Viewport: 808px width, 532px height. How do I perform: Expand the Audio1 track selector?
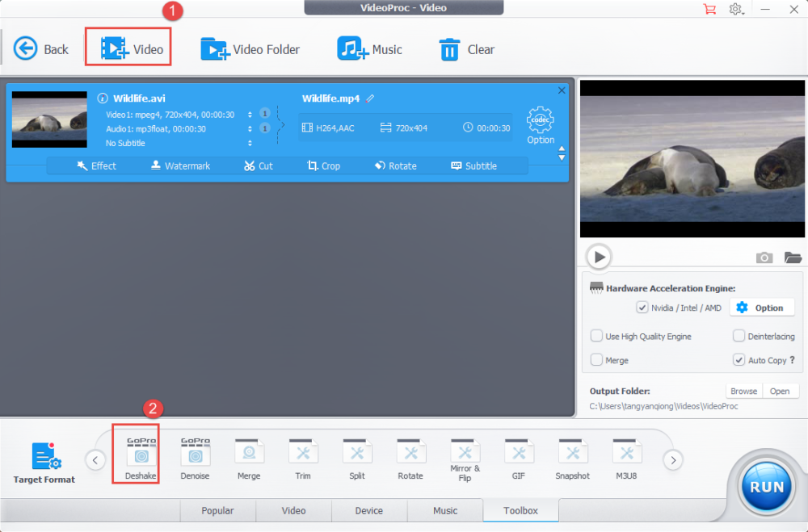coord(250,128)
